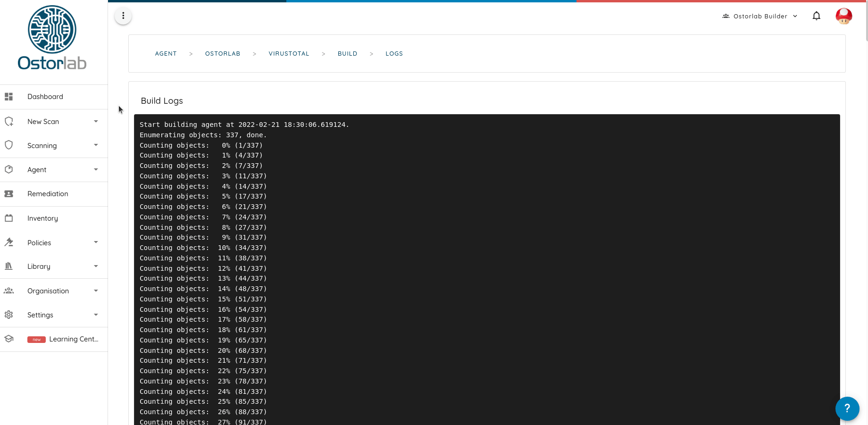Image resolution: width=868 pixels, height=425 pixels.
Task: Open the three-dot menu button
Action: (x=123, y=16)
